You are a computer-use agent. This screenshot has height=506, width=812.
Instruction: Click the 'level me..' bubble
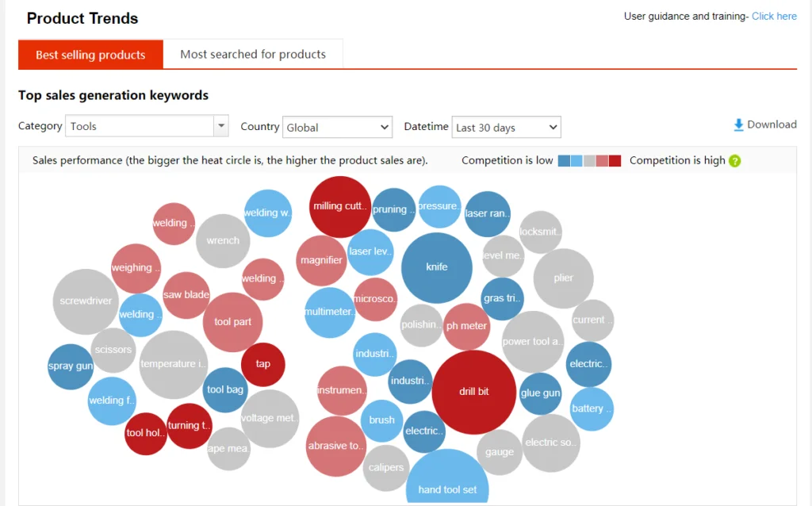click(503, 256)
